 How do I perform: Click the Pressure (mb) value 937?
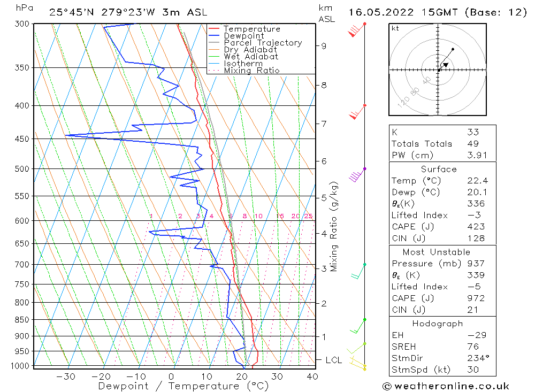(476, 264)
